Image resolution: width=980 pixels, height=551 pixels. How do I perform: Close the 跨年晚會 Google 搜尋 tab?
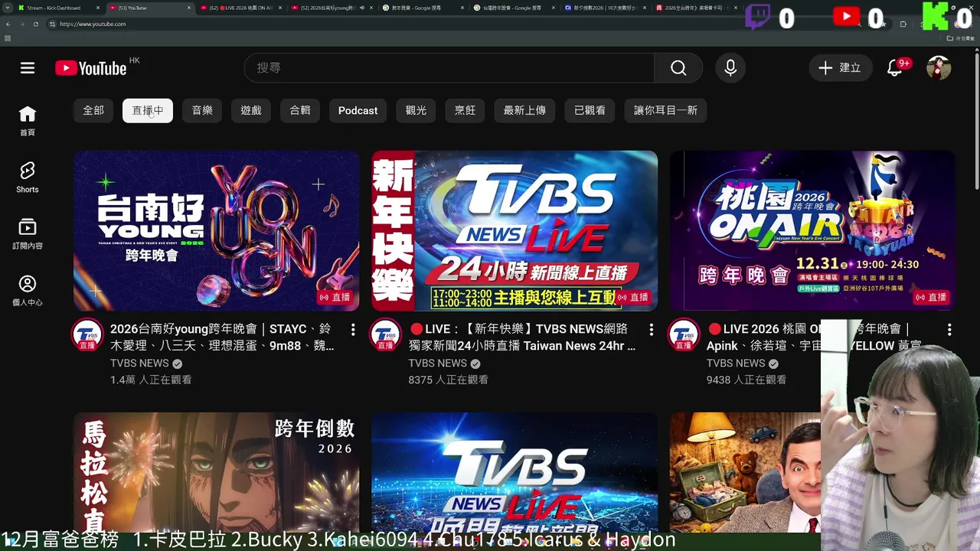(462, 8)
